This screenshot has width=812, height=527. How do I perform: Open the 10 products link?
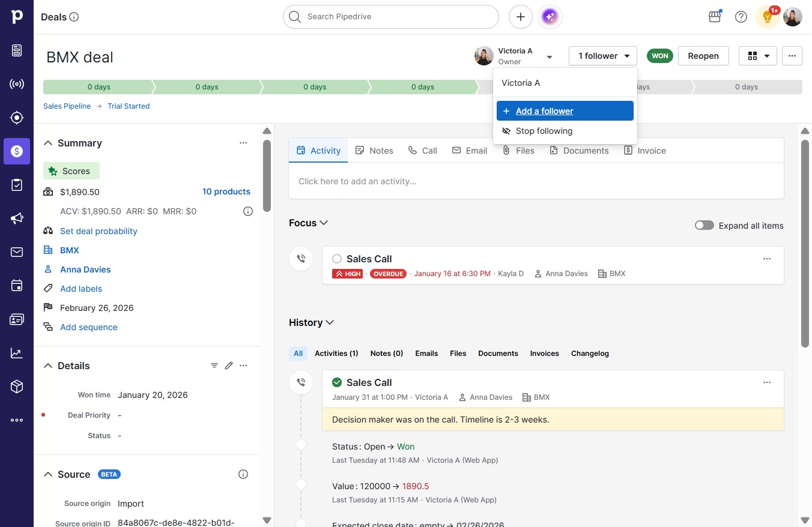(226, 191)
